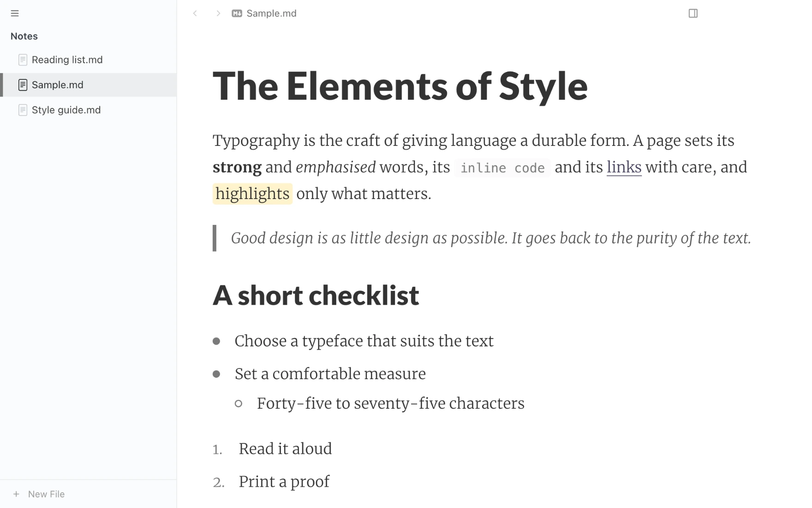Click the 'inline code' snippet
The width and height of the screenshot is (812, 508).
tap(502, 168)
